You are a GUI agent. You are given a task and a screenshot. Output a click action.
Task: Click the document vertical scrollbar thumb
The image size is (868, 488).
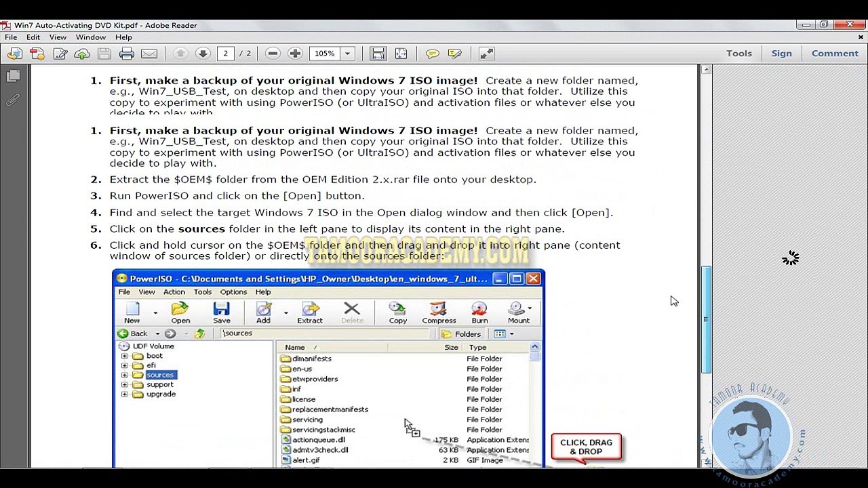707,319
